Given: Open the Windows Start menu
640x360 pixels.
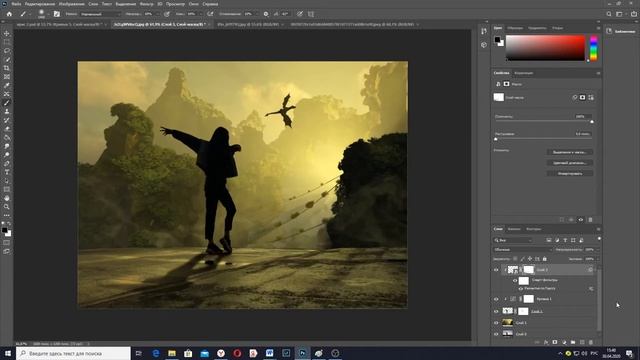Looking at the screenshot, I should (7, 353).
